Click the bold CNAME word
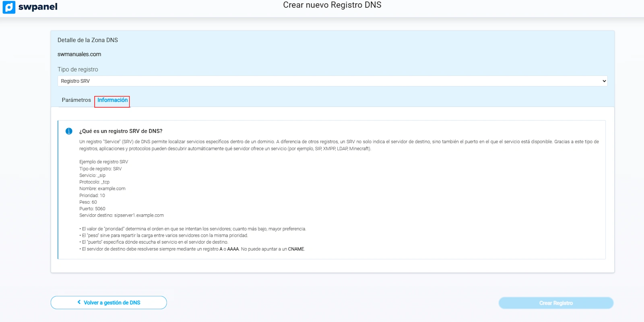The height and width of the screenshot is (322, 644). pyautogui.click(x=296, y=249)
